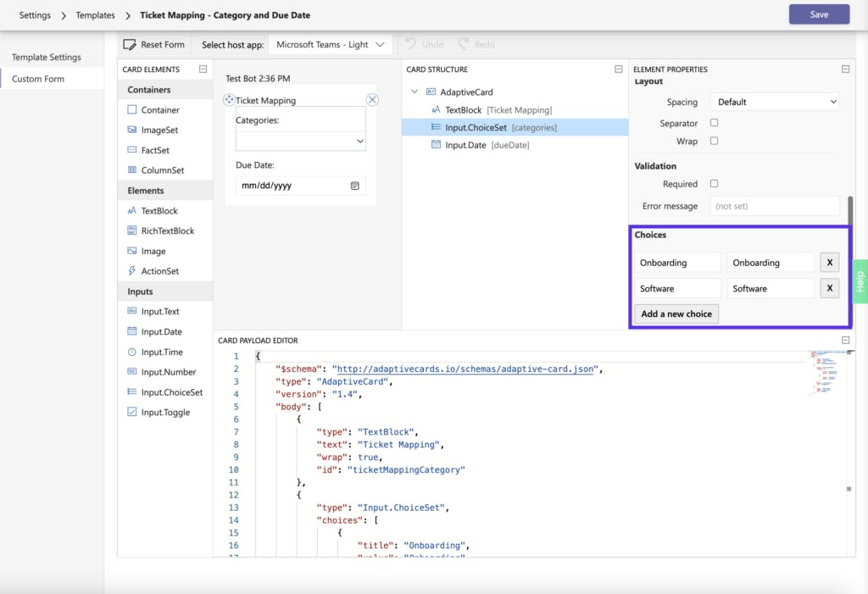Remove selected card element with X circle
Screen dimensions: 868x594
pos(372,100)
